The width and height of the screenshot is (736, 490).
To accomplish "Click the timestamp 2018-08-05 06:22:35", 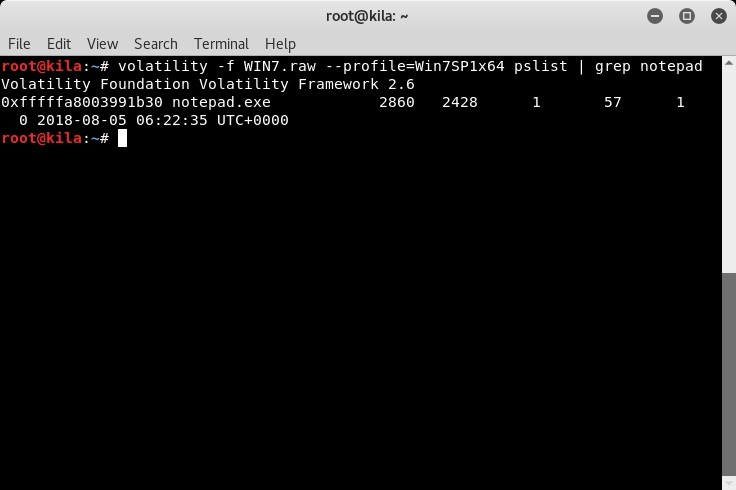I will (122, 120).
